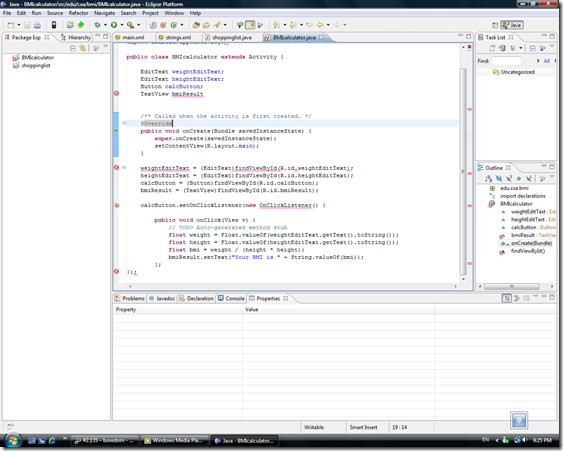Click the Search flashlight icon
563x451 pixels.
click(217, 25)
